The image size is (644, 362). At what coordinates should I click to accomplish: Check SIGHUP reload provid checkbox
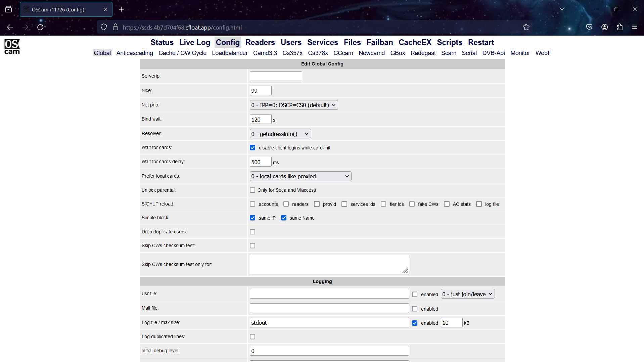tap(317, 204)
